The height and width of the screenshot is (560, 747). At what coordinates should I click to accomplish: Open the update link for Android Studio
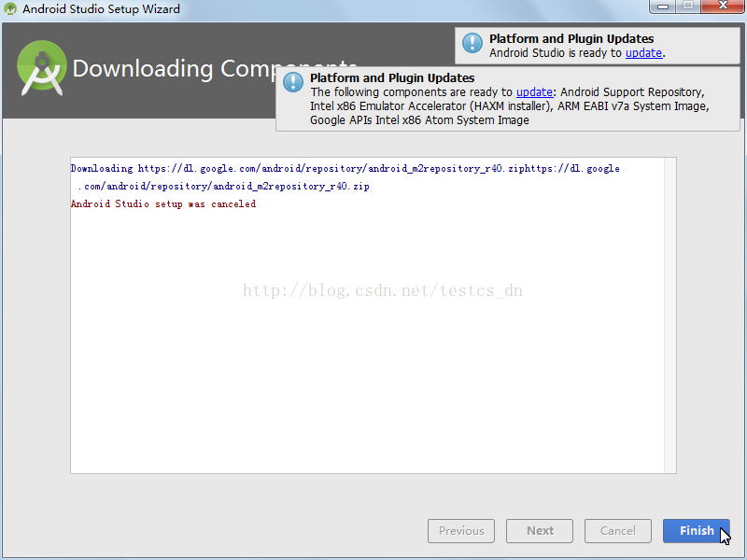[x=643, y=53]
